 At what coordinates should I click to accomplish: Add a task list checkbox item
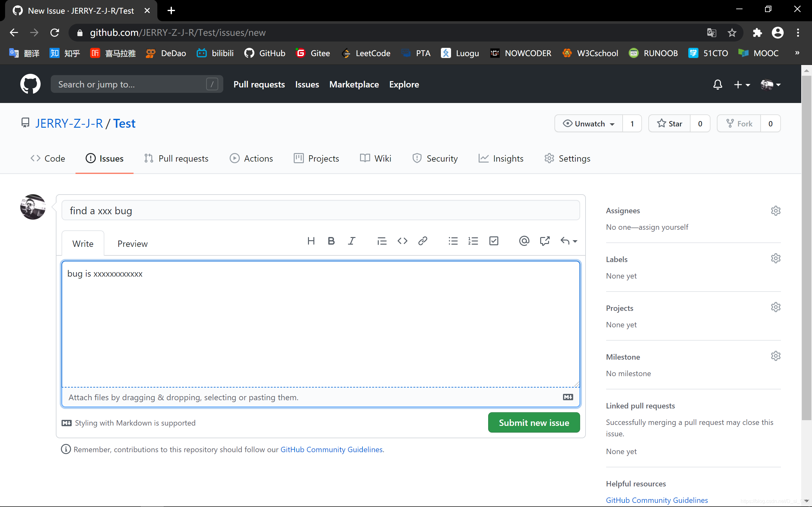tap(494, 241)
